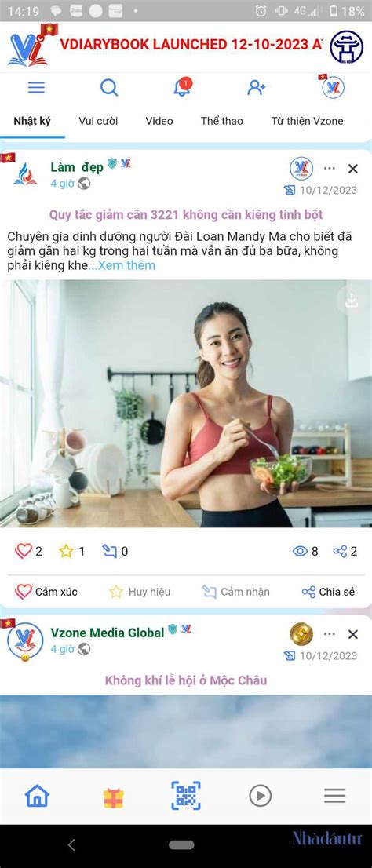The image size is (372, 868).
Task: Switch to the Vui cười tab
Action: [98, 121]
